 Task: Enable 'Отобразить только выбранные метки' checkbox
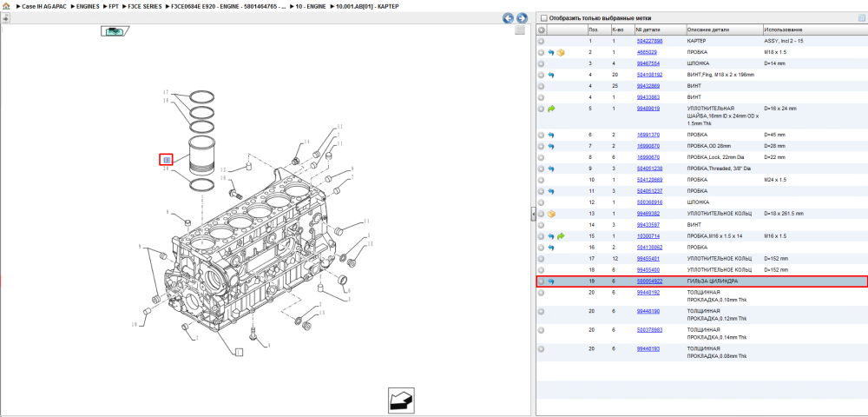pyautogui.click(x=543, y=17)
